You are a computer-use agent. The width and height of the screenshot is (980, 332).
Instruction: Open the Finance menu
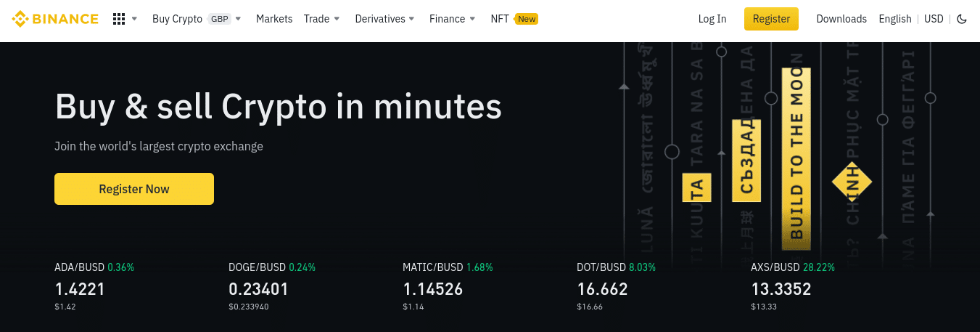(x=447, y=19)
